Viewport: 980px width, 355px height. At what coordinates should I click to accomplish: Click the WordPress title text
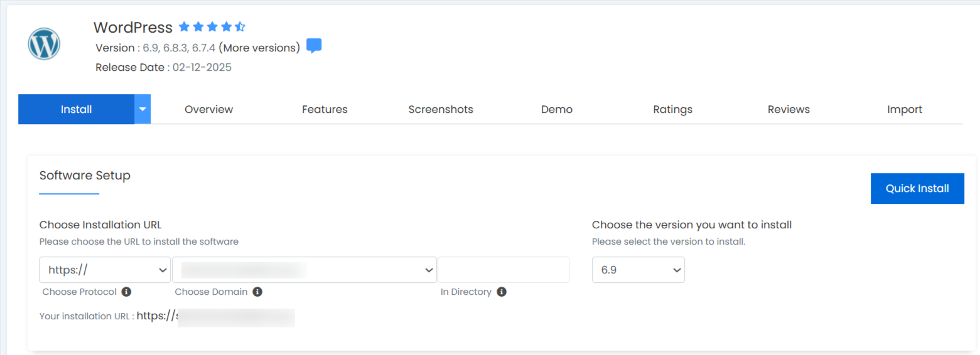[133, 28]
